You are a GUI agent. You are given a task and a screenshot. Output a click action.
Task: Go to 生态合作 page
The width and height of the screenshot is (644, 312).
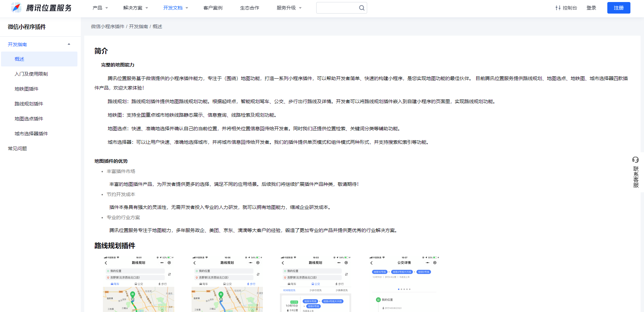point(250,8)
